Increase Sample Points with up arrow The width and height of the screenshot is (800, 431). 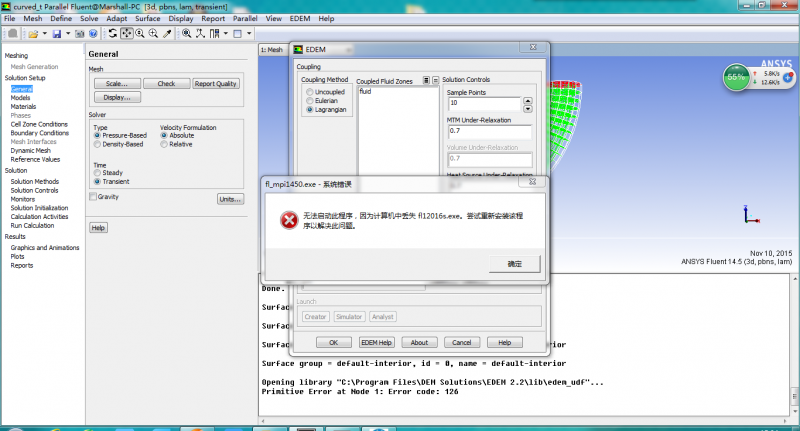click(528, 100)
